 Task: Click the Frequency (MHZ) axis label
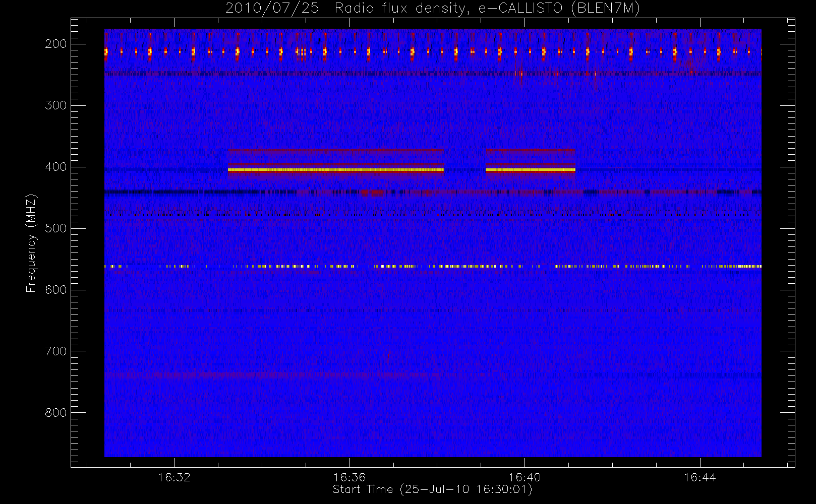pyautogui.click(x=31, y=243)
